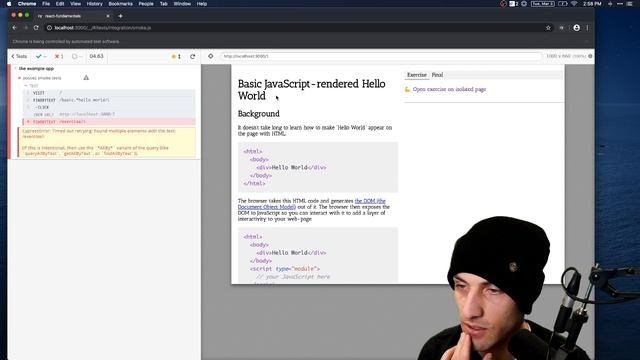Click the Cypress app URL field
This screenshot has width=640, height=360.
coord(381,56)
